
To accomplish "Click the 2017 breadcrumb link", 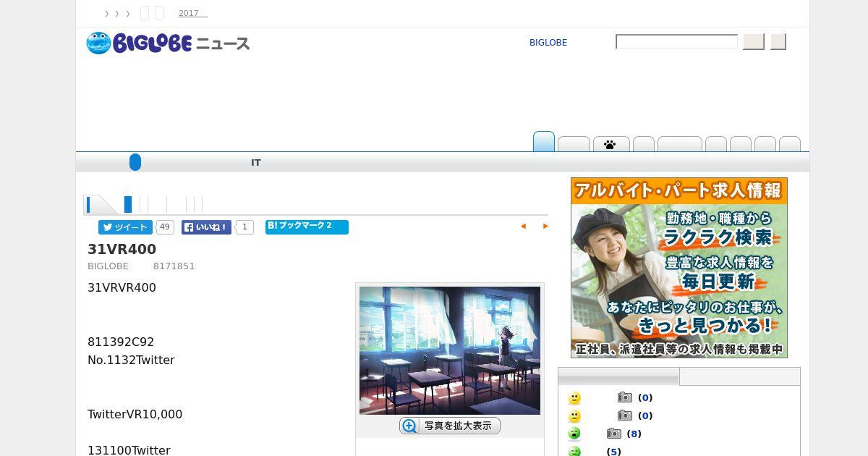I will [192, 13].
